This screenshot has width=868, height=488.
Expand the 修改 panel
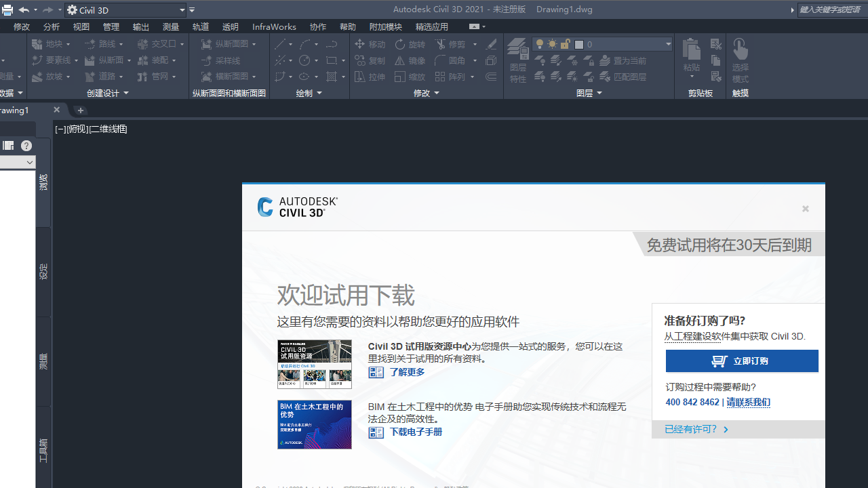(x=427, y=93)
